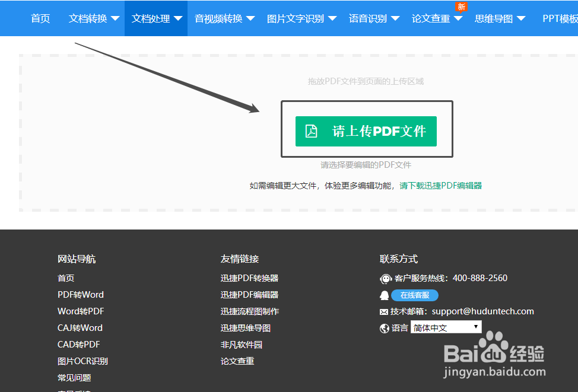578x392 pixels.
Task: Open the Word转PDF footer link
Action: [x=81, y=311]
